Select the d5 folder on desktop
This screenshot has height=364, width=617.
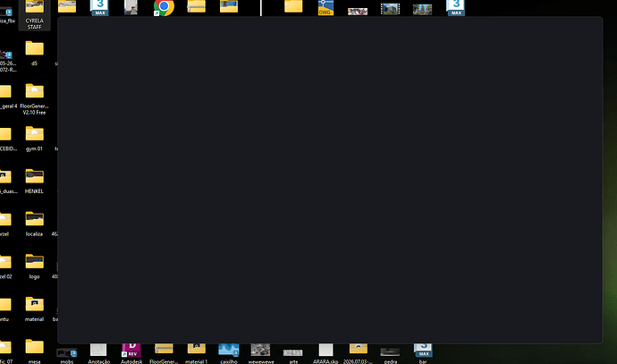34,48
